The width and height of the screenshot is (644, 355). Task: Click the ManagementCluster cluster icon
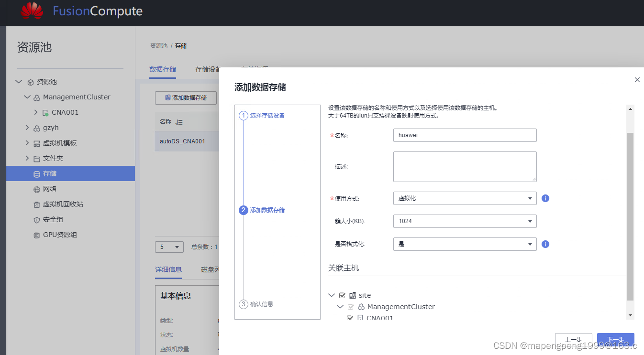tap(37, 97)
